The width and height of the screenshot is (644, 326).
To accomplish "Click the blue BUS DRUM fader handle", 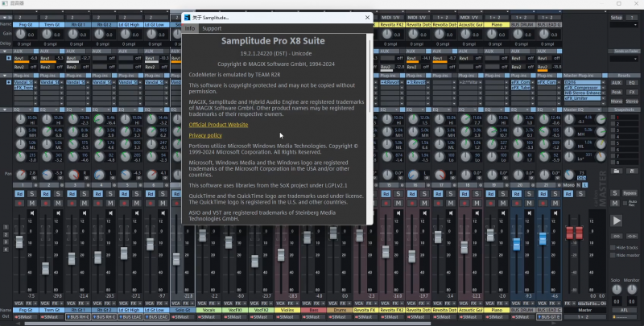I will click(517, 244).
